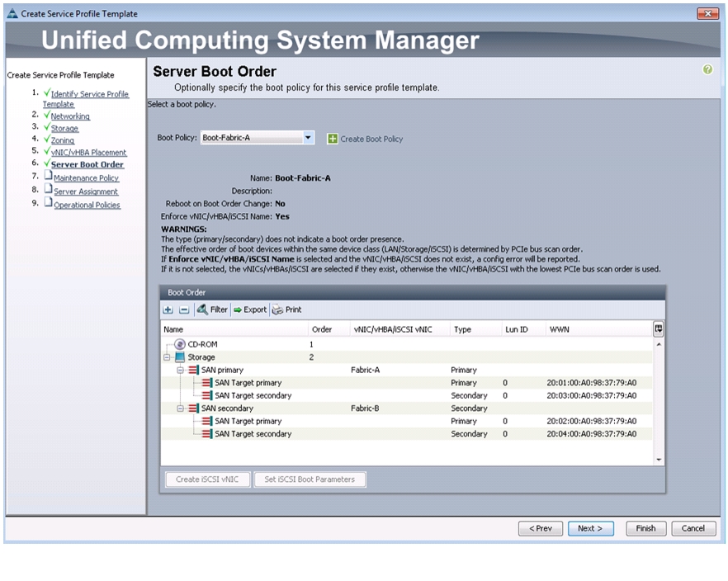Click the collapse all minus icon in Boot Order toolbar
The height and width of the screenshot is (581, 728).
(x=184, y=309)
